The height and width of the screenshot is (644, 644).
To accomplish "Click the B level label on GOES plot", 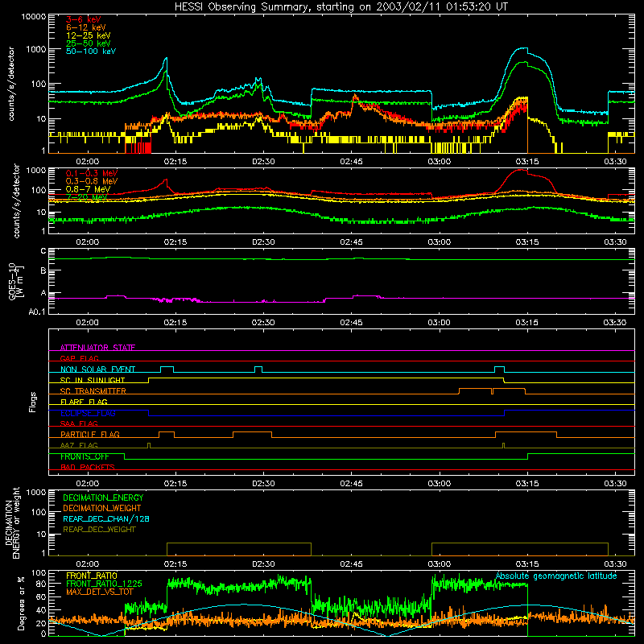I will [43, 270].
